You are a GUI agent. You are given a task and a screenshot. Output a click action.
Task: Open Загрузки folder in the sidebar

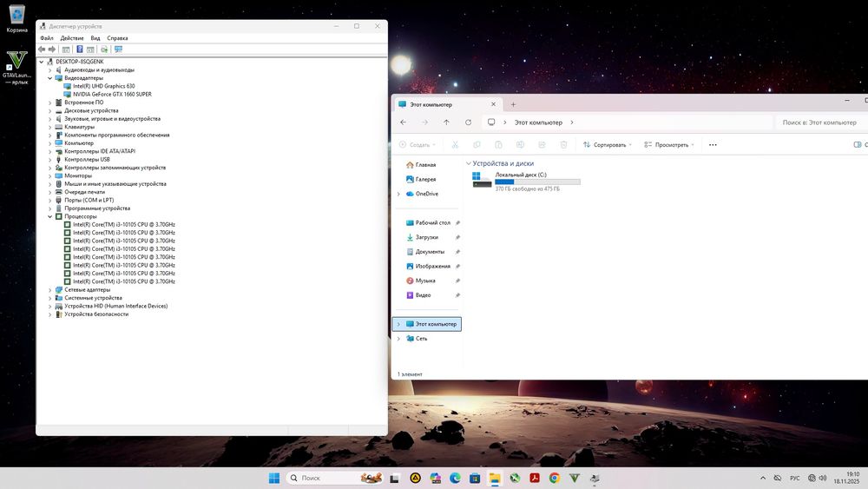(426, 237)
